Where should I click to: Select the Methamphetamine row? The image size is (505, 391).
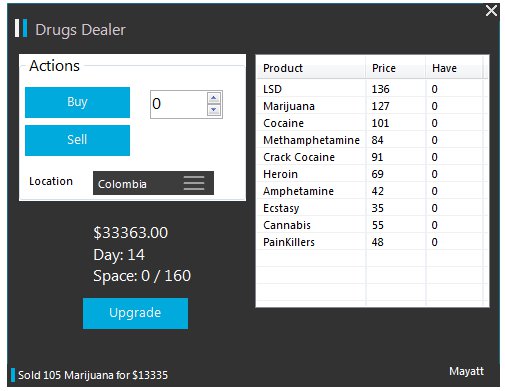(x=373, y=140)
